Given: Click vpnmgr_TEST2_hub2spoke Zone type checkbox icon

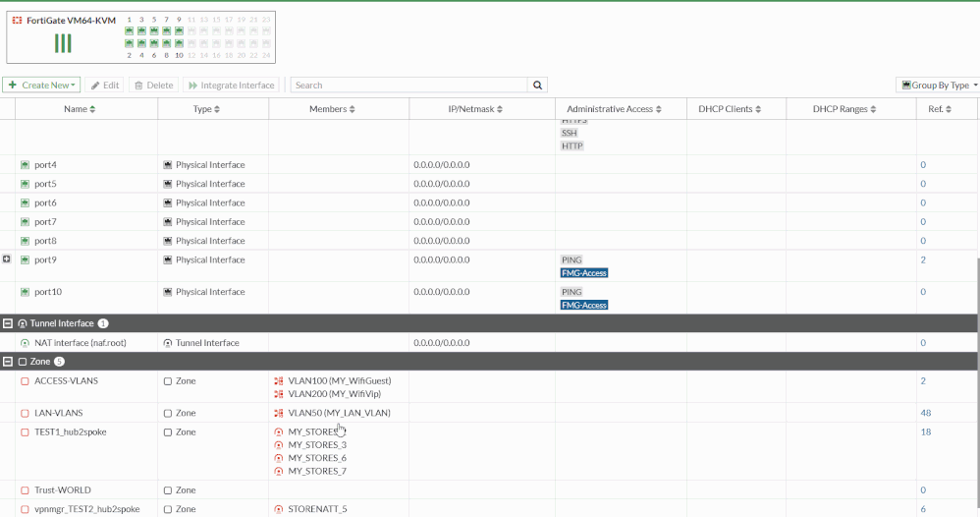Looking at the screenshot, I should [168, 509].
